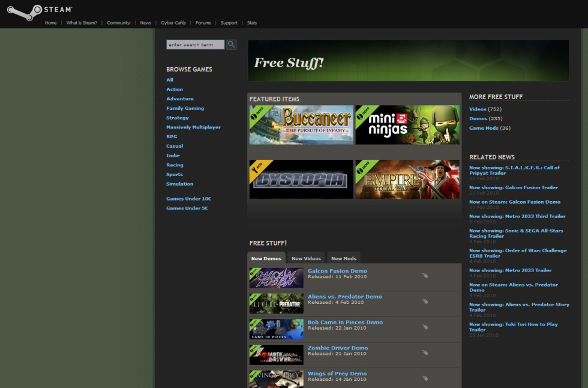
Task: Open the Buccaneer featured banner
Action: pyautogui.click(x=301, y=125)
